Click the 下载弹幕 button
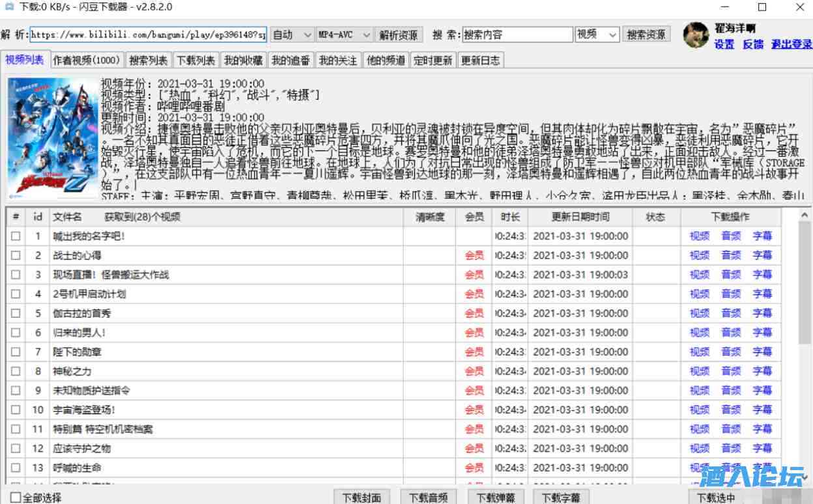The image size is (813, 504). 495,497
